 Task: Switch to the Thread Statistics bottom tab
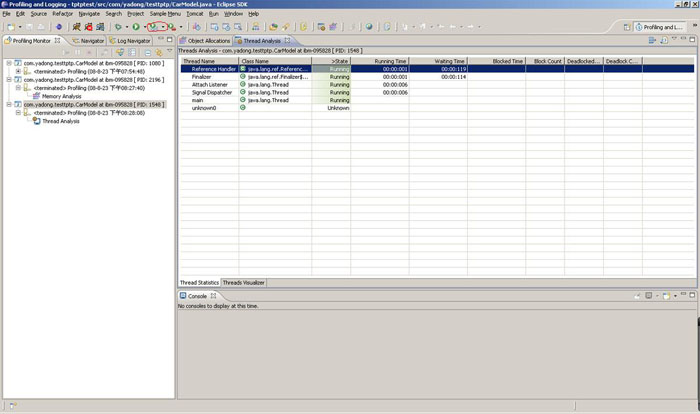coord(199,283)
